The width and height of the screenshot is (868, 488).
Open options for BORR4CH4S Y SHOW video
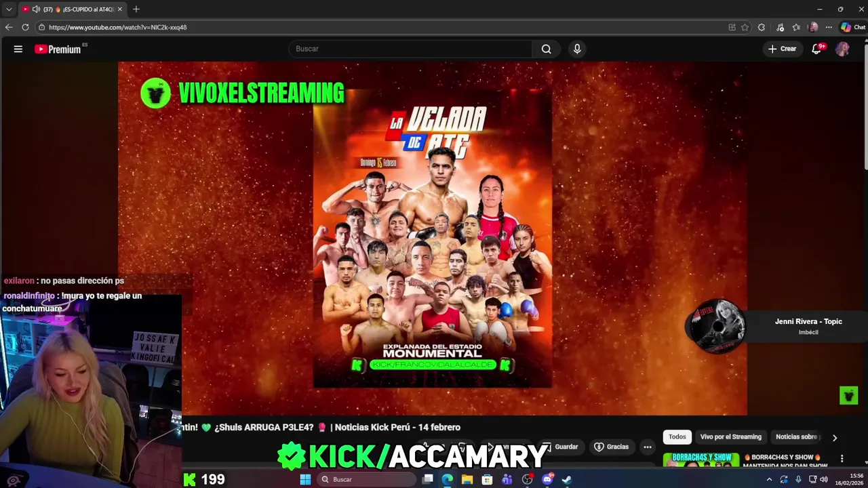pyautogui.click(x=842, y=459)
